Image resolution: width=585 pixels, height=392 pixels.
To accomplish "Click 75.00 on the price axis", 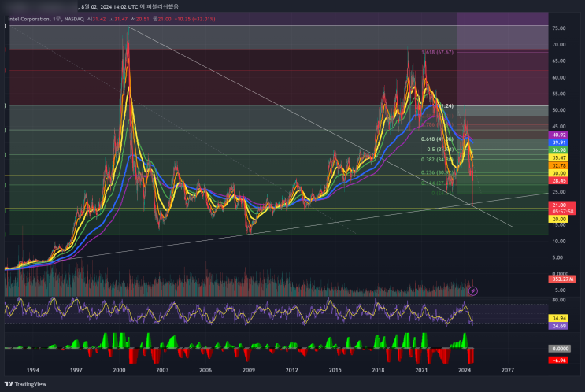I will tap(558, 28).
